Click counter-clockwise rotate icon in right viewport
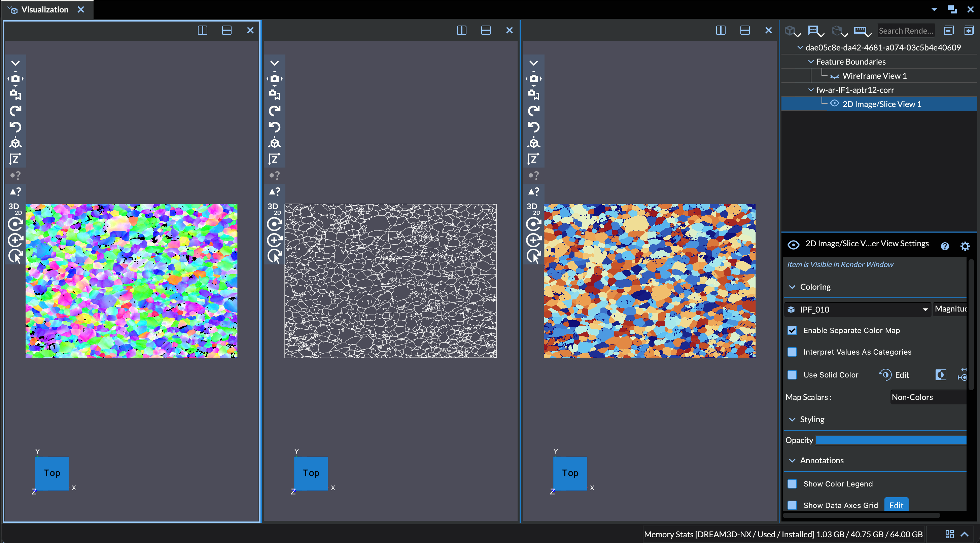Viewport: 980px width, 543px height. pyautogui.click(x=533, y=126)
